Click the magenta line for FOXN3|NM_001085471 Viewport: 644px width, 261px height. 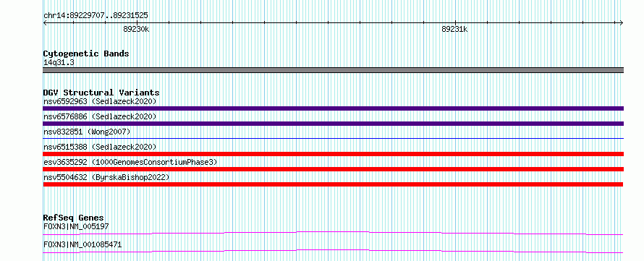(333, 251)
